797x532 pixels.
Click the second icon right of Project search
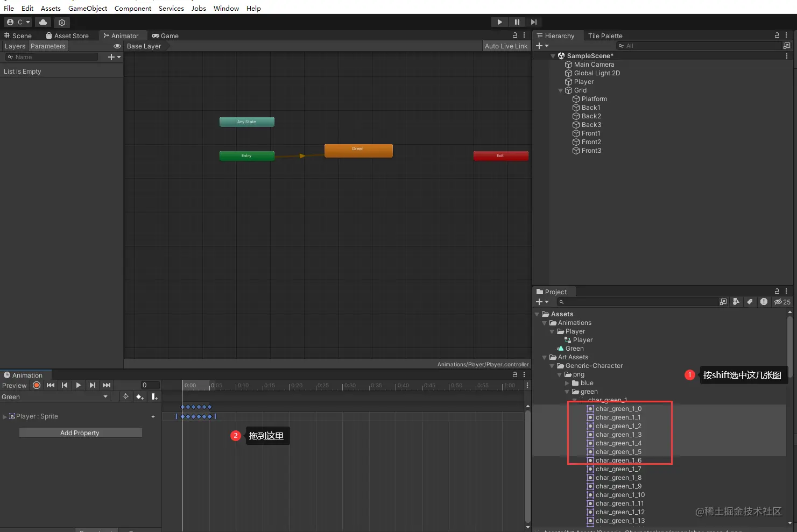736,302
